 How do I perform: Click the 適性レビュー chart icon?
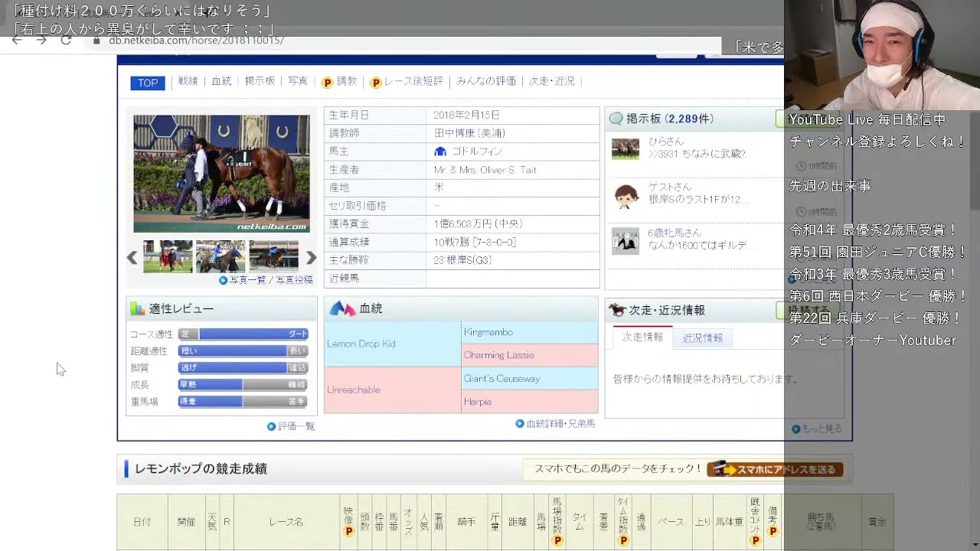click(138, 308)
